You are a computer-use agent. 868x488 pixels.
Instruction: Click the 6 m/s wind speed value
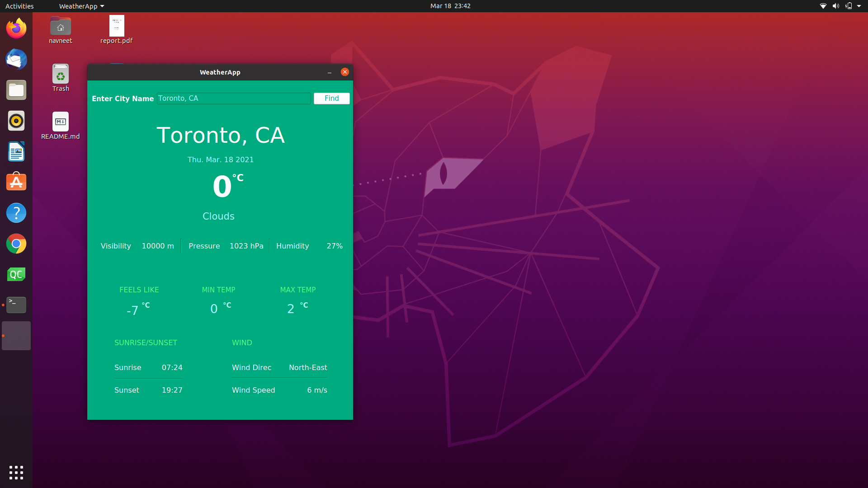[x=317, y=390]
